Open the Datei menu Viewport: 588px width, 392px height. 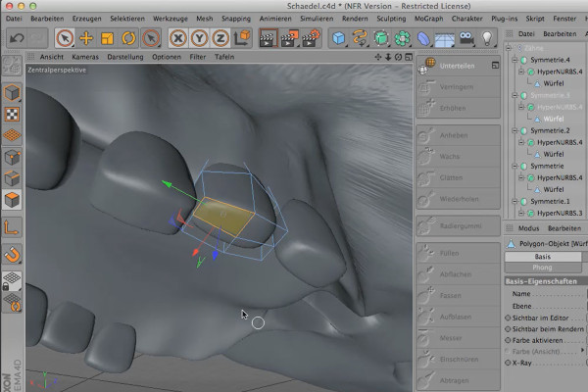[14, 19]
